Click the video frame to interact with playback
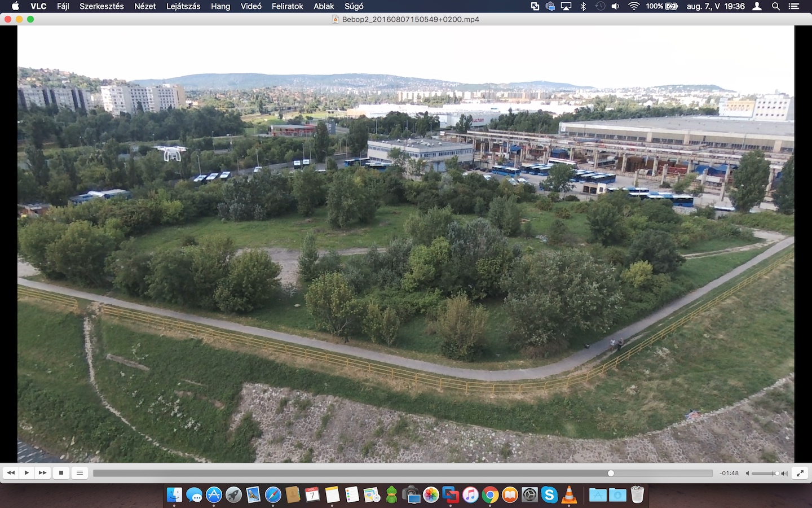Screen dimensions: 812x508 click(406, 244)
